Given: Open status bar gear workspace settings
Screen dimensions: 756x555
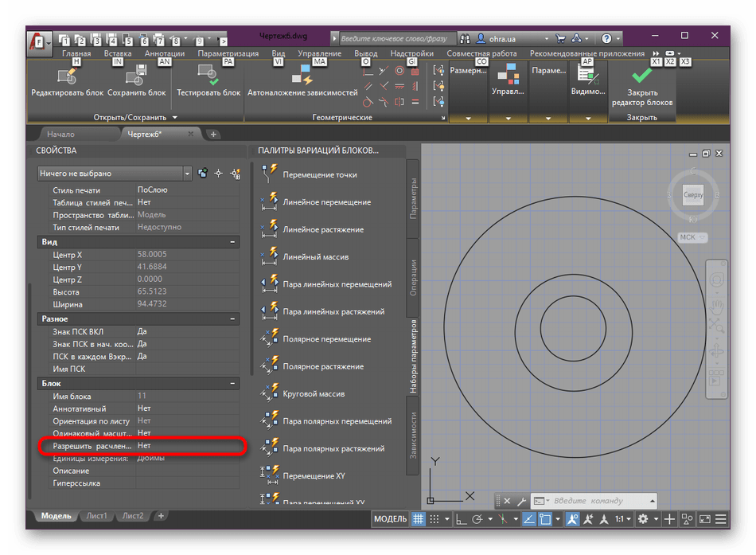Looking at the screenshot, I should (x=644, y=519).
